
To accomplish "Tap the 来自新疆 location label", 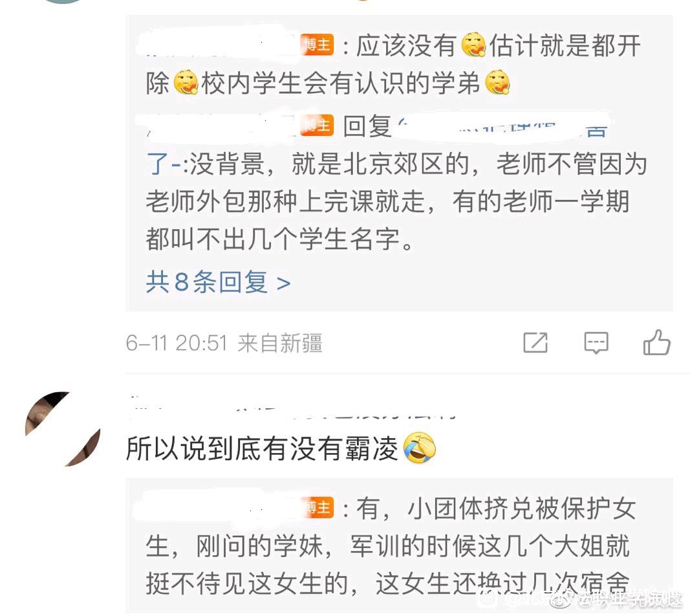I will (280, 343).
